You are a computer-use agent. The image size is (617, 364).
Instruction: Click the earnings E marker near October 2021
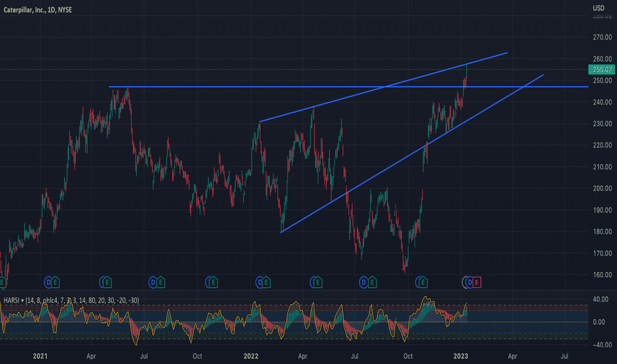[213, 282]
